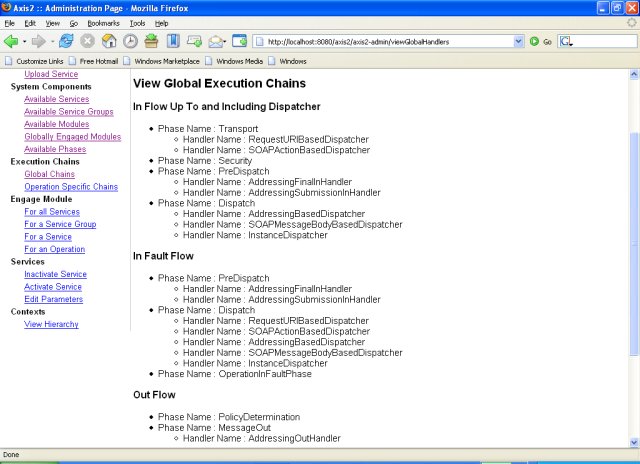Click the Stop loading icon

[x=87, y=41]
